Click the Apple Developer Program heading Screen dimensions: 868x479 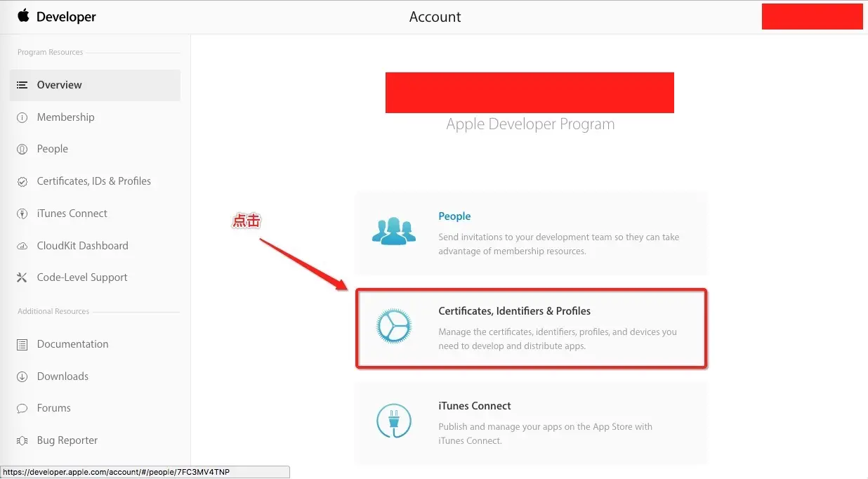click(x=530, y=124)
